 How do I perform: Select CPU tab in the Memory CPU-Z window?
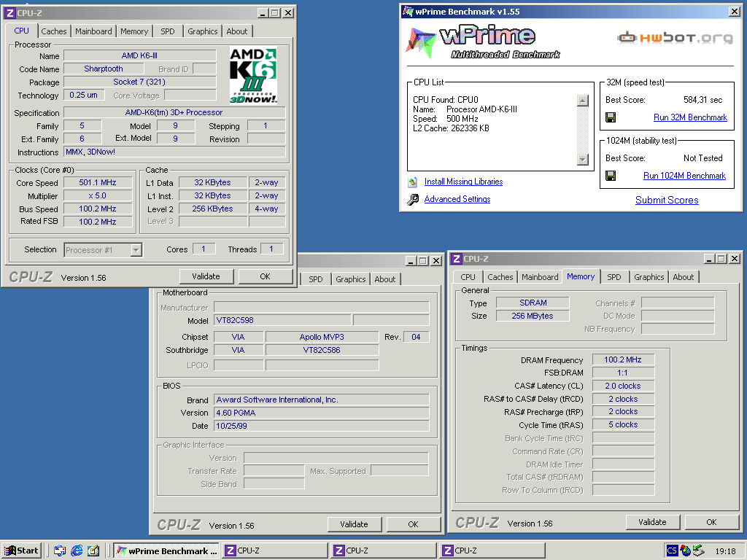(x=468, y=277)
